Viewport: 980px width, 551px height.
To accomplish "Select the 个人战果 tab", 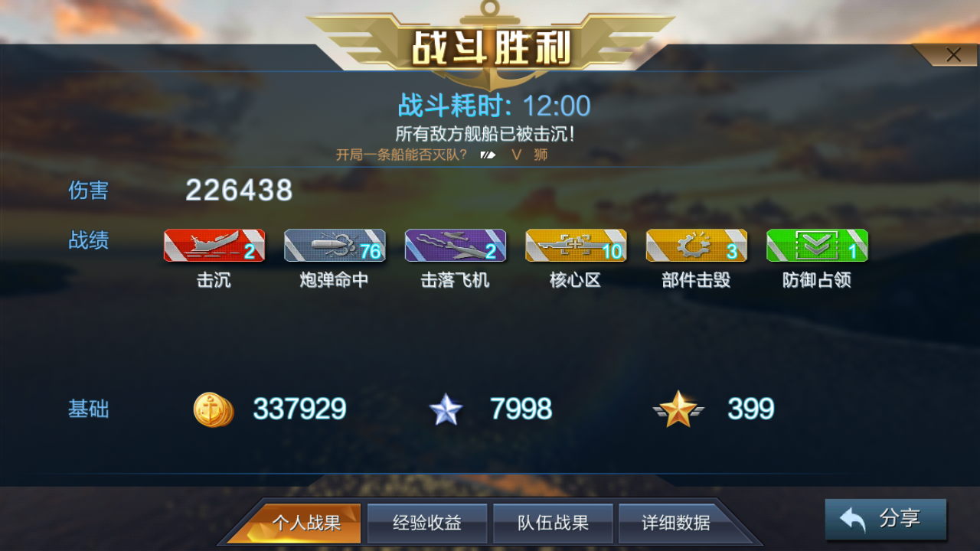I will (x=305, y=523).
